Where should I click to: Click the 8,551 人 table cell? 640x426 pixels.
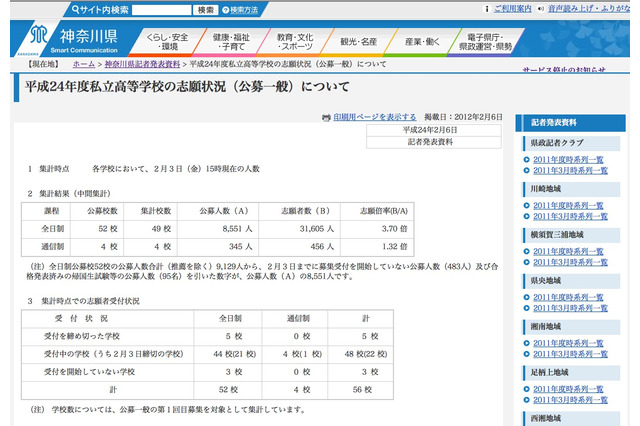click(x=218, y=229)
